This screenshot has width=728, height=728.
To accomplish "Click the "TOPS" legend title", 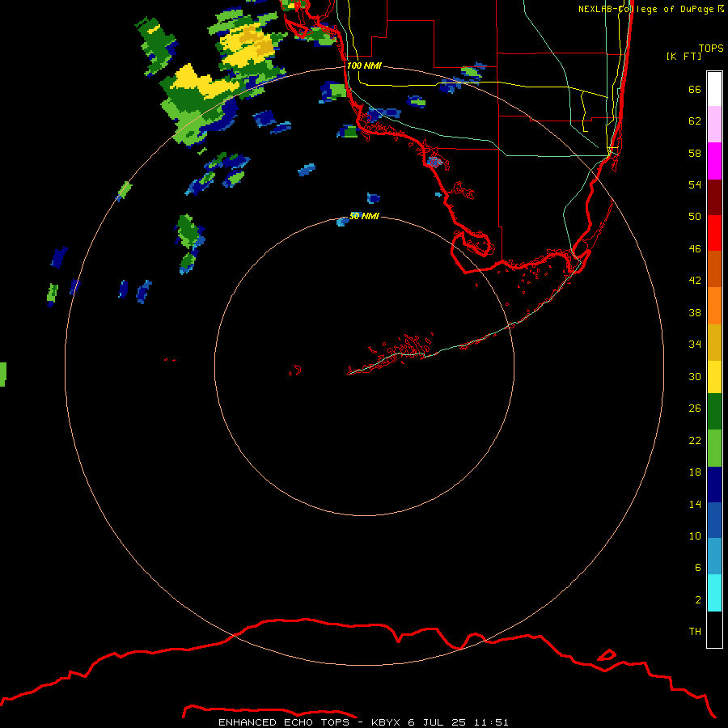I will click(711, 48).
